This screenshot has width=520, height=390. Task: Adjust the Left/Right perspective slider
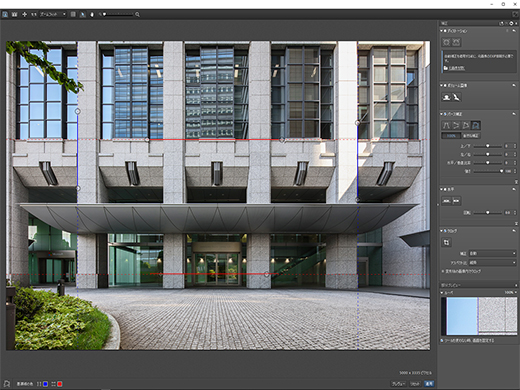(x=488, y=154)
